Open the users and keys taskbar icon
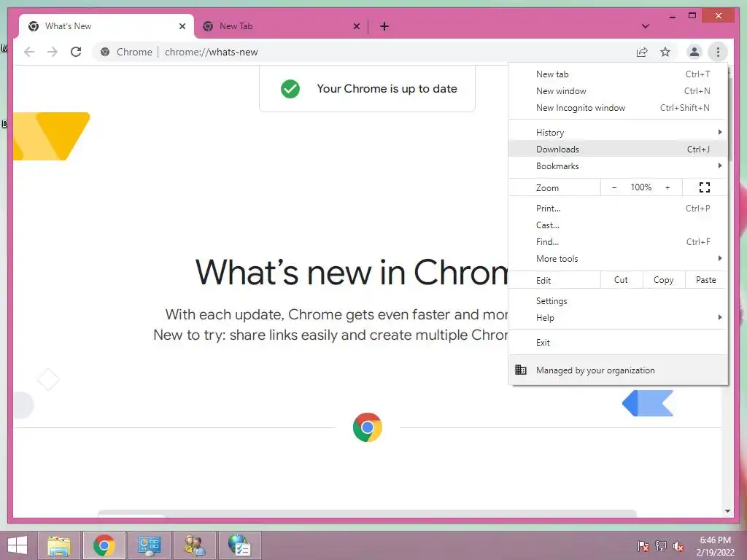Screen dimensions: 747x560 coord(194,545)
